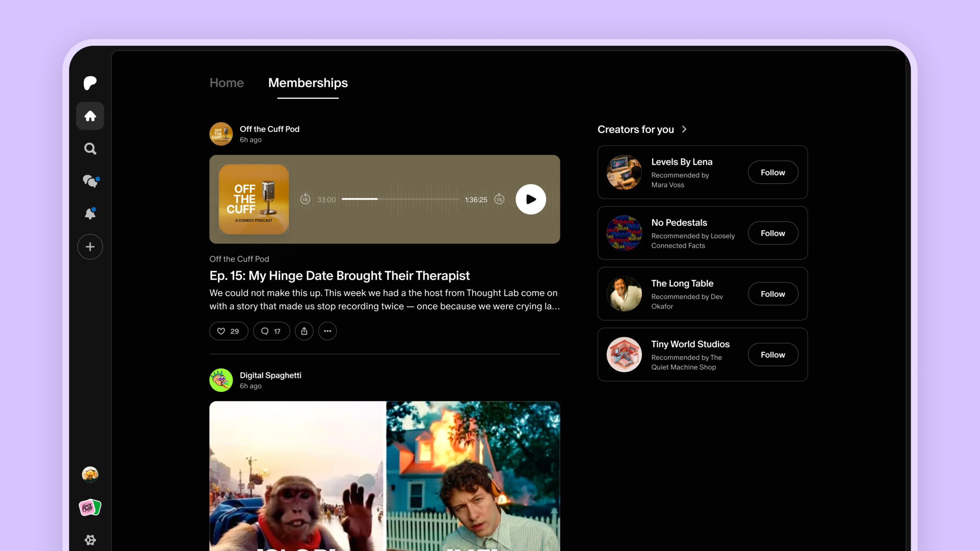Like the Ep. 15 post (29 likes)

[229, 331]
